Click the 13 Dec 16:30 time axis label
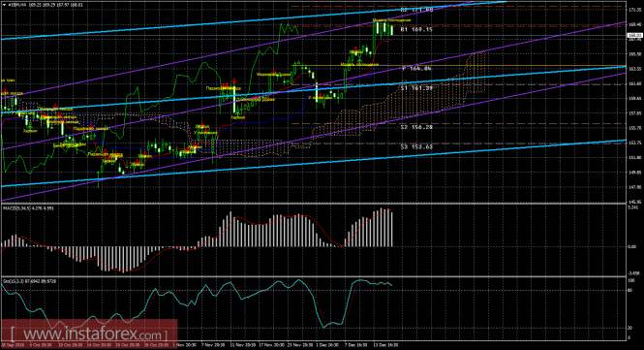Viewport: 644px width, 350px height. click(385, 345)
